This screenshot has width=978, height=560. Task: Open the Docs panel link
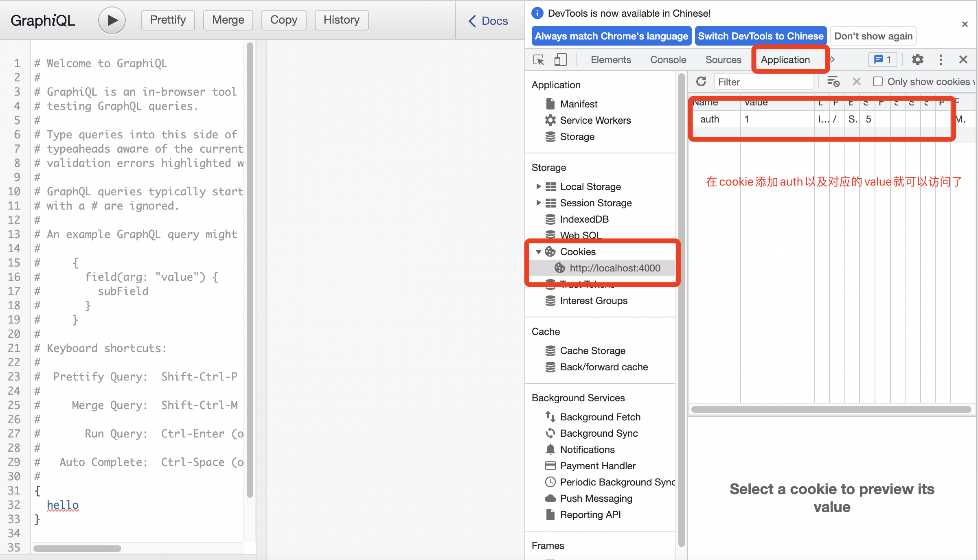pyautogui.click(x=488, y=21)
